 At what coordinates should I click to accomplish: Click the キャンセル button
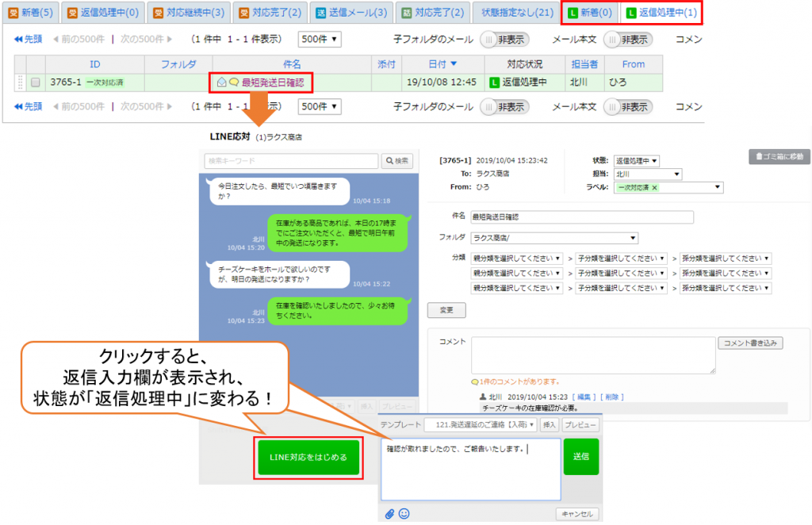[577, 514]
